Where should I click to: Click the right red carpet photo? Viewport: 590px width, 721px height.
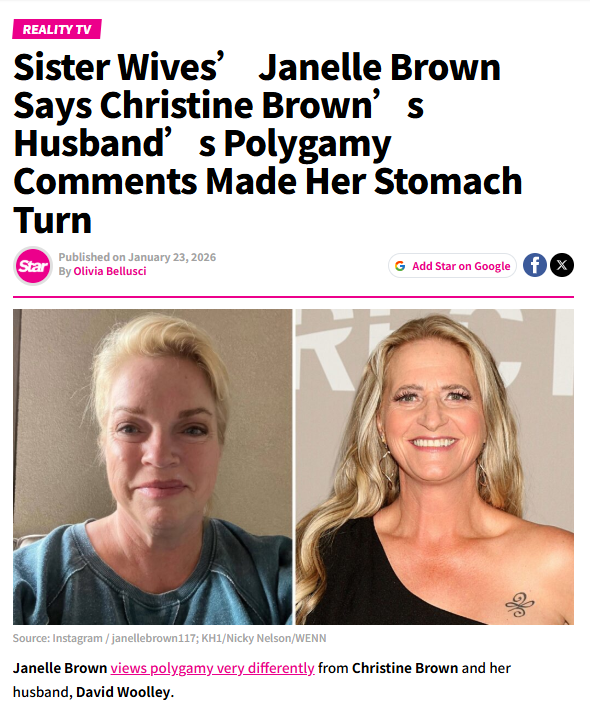435,467
